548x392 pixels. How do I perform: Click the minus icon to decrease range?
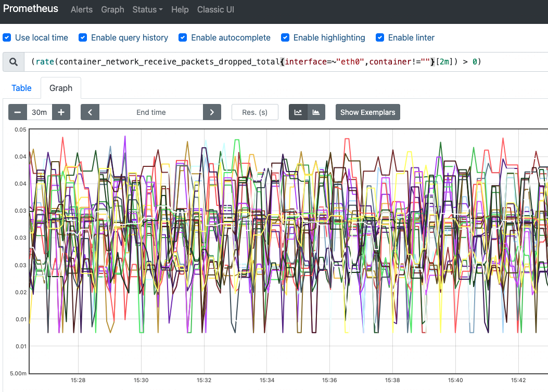[18, 112]
